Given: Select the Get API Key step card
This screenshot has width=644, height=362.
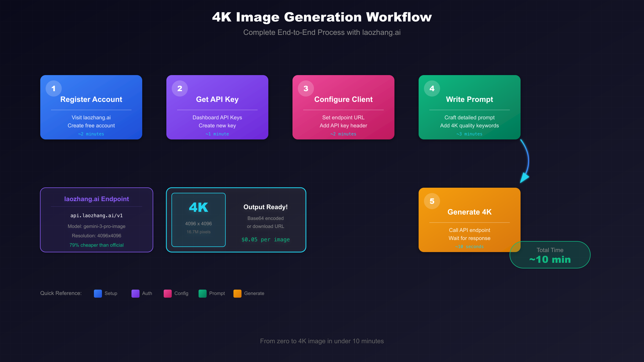Looking at the screenshot, I should click(217, 107).
